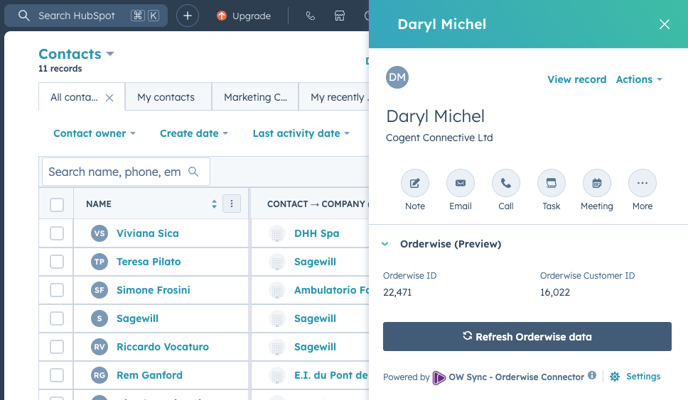Close the All contacts tab with X
Viewport: 688px width, 400px height.
[x=109, y=98]
